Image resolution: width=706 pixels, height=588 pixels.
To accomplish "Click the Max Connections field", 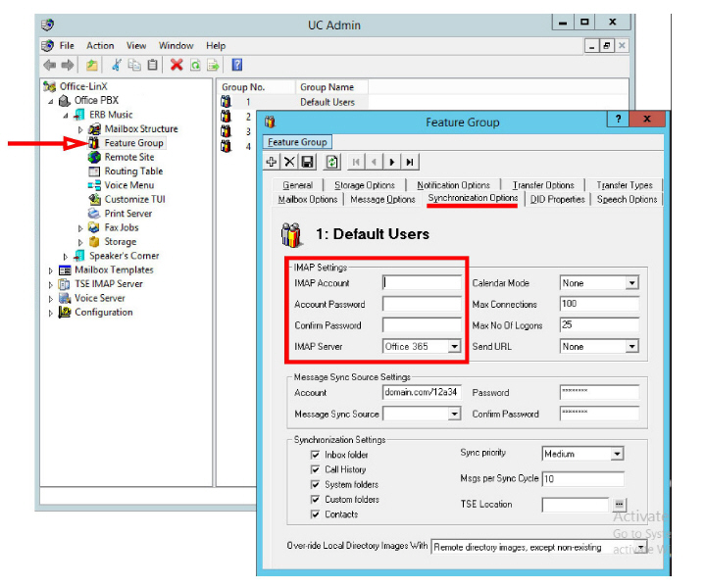I will tap(599, 304).
